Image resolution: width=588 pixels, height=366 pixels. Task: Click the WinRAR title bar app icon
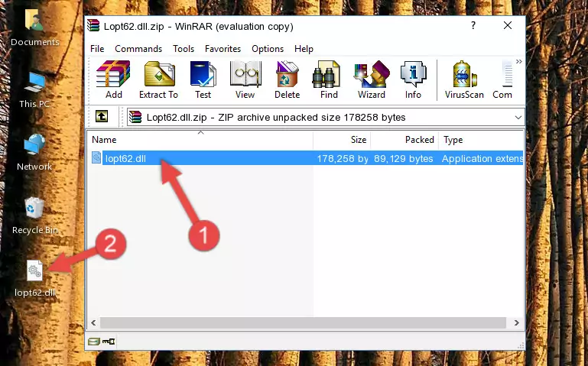click(x=93, y=25)
